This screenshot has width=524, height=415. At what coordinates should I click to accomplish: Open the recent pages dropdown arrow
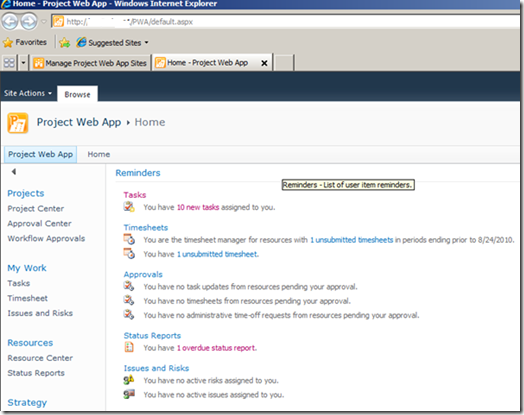[44, 22]
